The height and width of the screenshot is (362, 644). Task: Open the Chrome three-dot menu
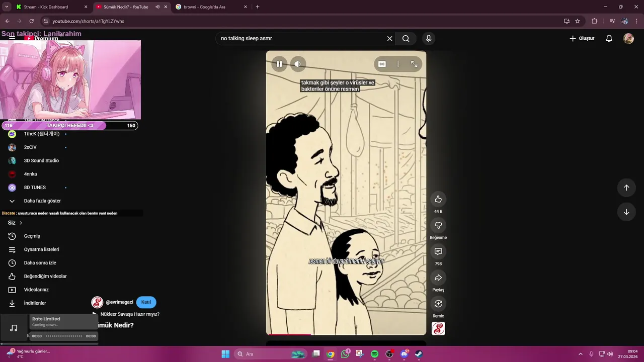637,21
